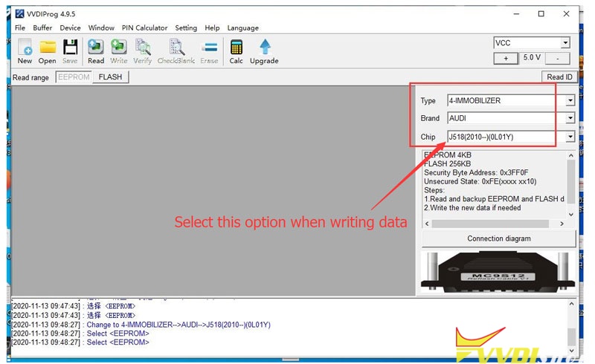Select the FLASH read range option
This screenshot has height=364, width=595.
click(x=110, y=77)
